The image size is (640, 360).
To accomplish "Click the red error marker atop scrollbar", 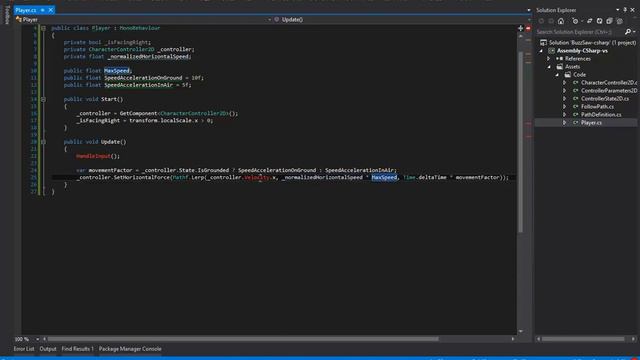I will tap(528, 29).
